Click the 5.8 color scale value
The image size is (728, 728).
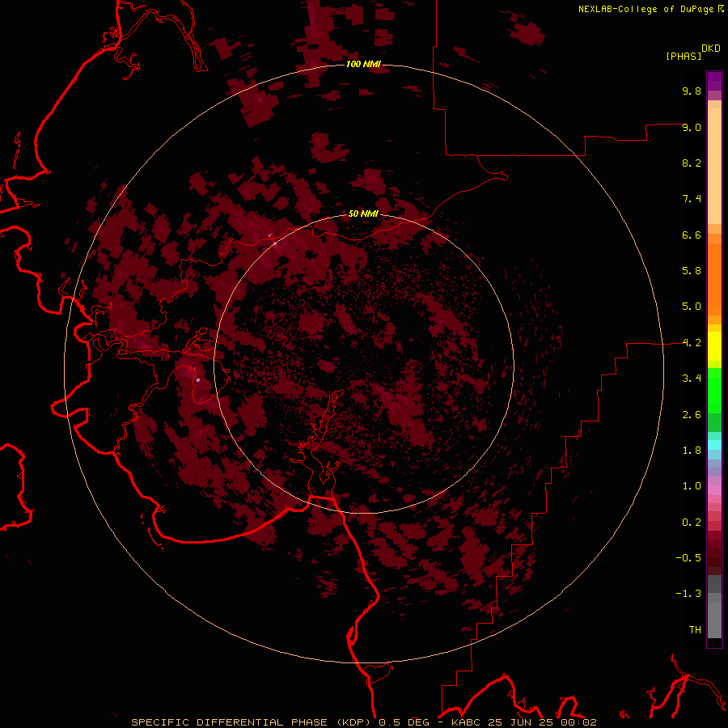(692, 271)
